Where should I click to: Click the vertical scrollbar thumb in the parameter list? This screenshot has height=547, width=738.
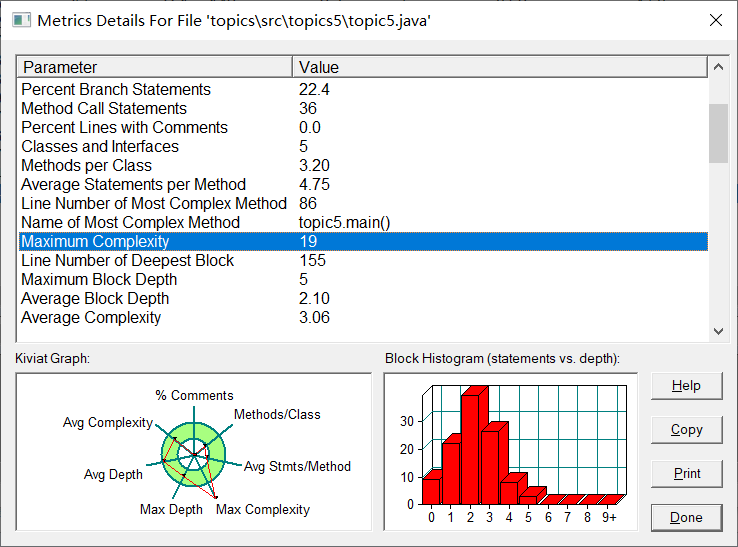point(718,133)
